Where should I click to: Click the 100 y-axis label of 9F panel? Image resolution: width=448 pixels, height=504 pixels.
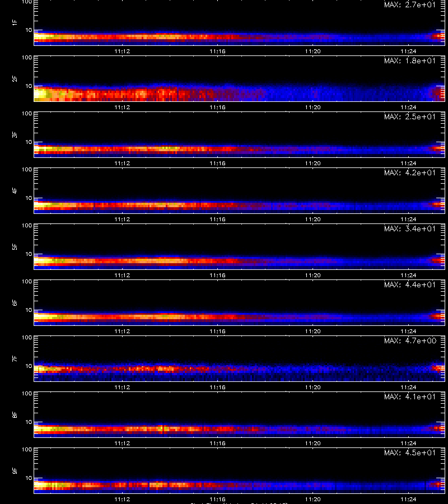coord(27,450)
